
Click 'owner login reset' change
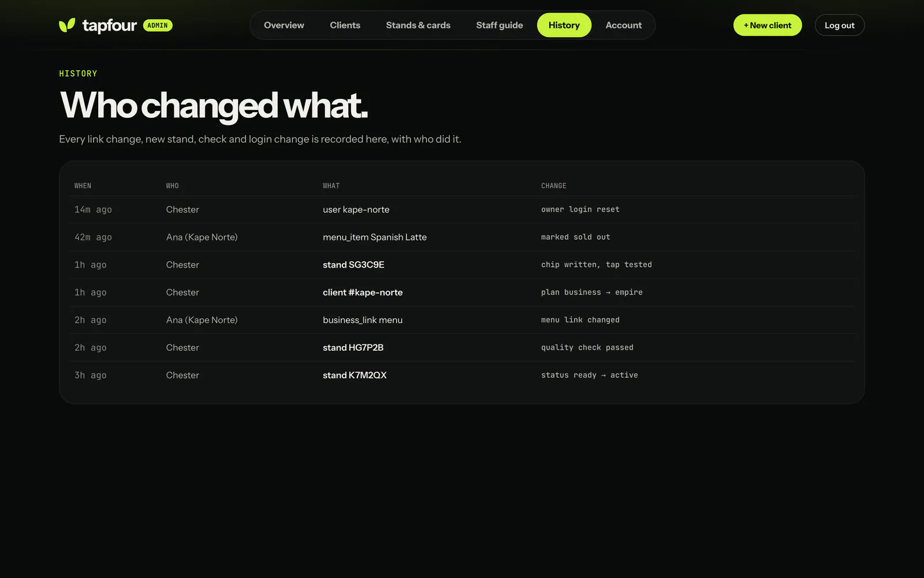[580, 210]
